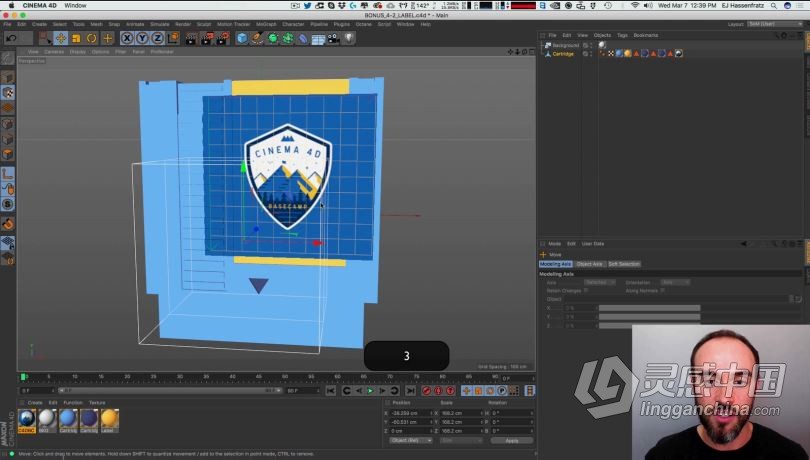810x460 pixels.
Task: Click the live selection cursor tool
Action: click(45, 38)
